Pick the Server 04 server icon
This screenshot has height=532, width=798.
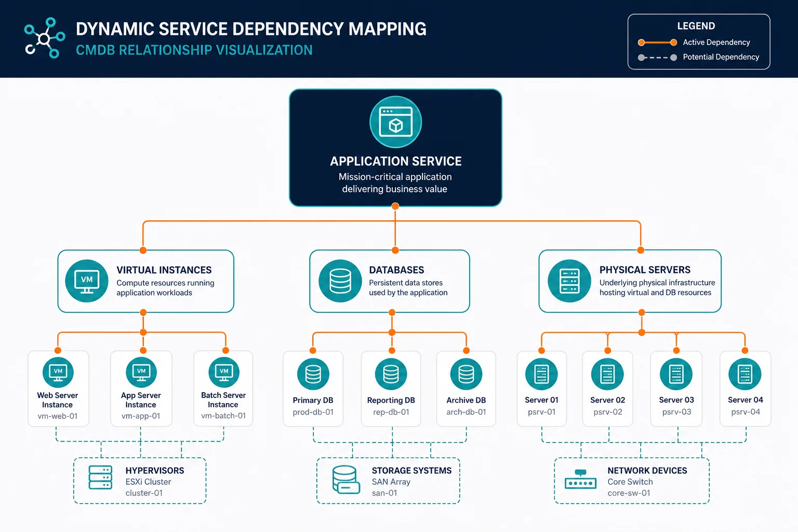(x=745, y=374)
